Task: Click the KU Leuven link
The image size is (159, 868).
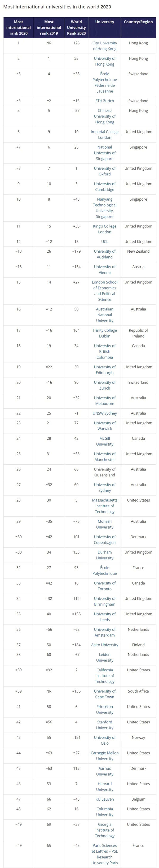Action: [x=105, y=799]
